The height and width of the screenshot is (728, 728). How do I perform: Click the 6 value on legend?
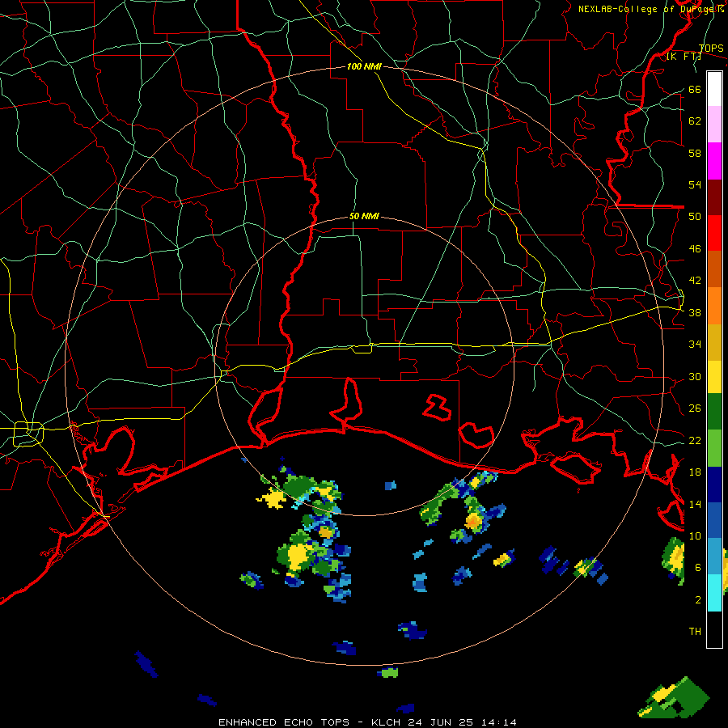[x=698, y=568]
